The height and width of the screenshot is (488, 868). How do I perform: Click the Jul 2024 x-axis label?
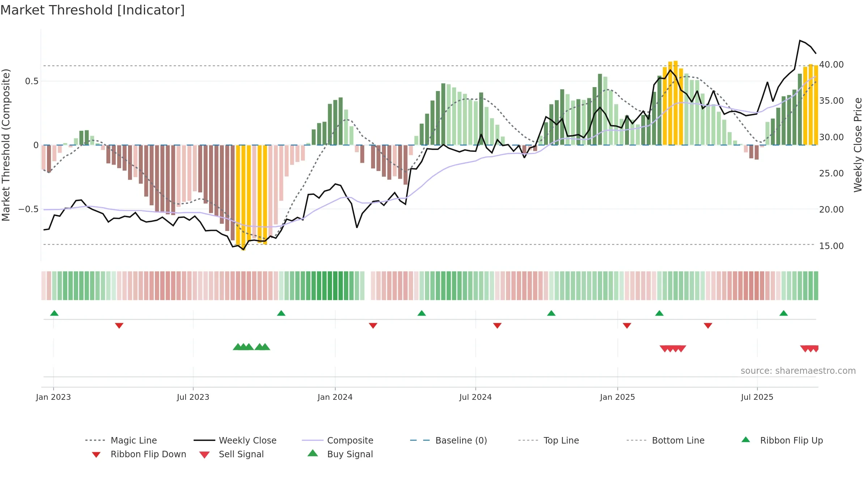point(476,397)
